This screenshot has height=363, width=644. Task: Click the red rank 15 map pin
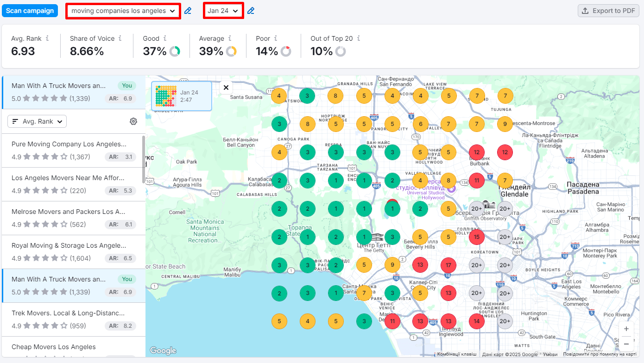[x=477, y=237]
